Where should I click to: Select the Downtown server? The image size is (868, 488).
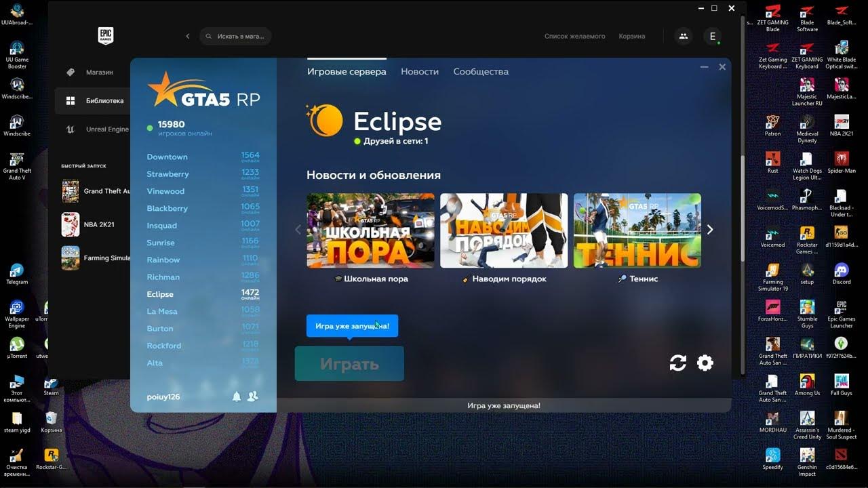[203, 157]
